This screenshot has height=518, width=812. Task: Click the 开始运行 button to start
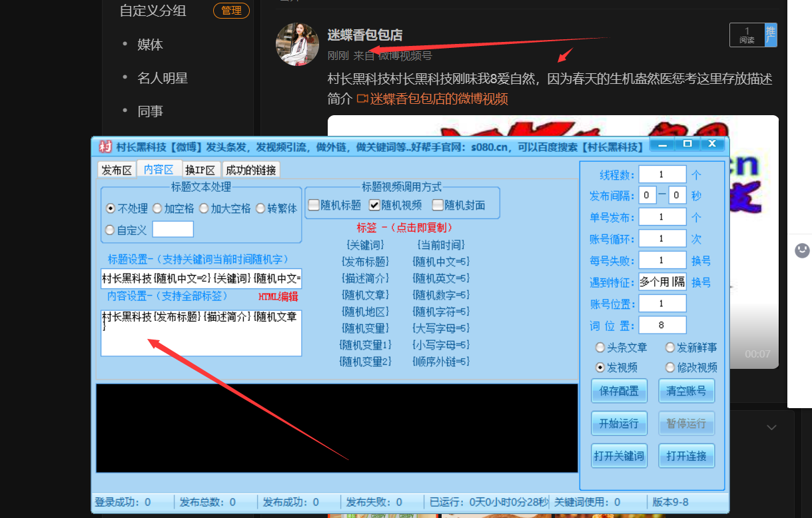[x=619, y=423]
